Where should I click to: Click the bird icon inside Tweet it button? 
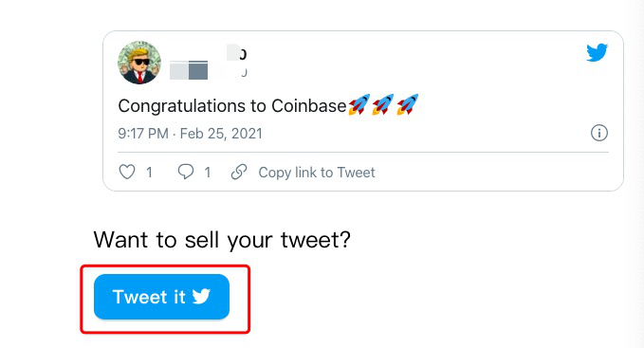[201, 296]
